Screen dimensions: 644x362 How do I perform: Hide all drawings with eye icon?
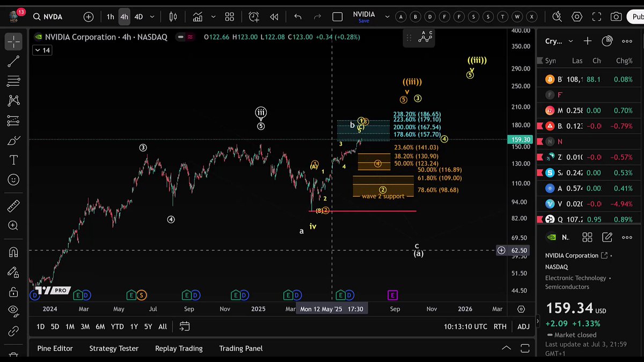pos(13,311)
